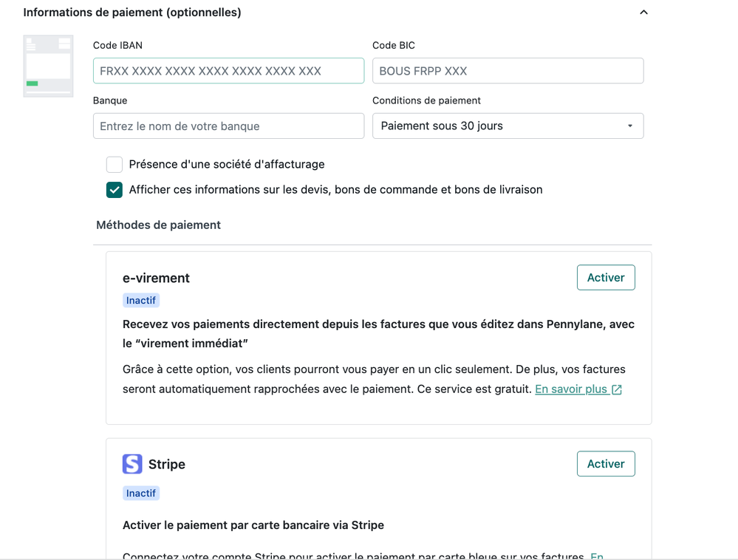Select the Banque name input field

(228, 126)
